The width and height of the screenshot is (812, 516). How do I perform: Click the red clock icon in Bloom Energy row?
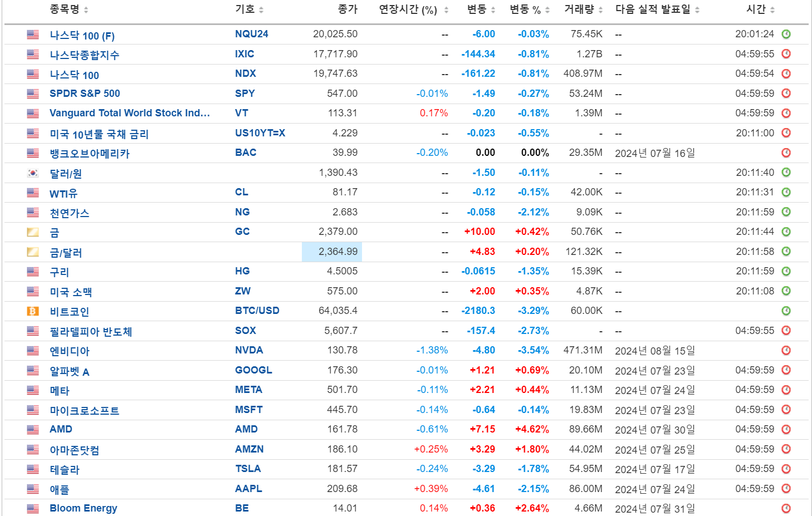786,509
